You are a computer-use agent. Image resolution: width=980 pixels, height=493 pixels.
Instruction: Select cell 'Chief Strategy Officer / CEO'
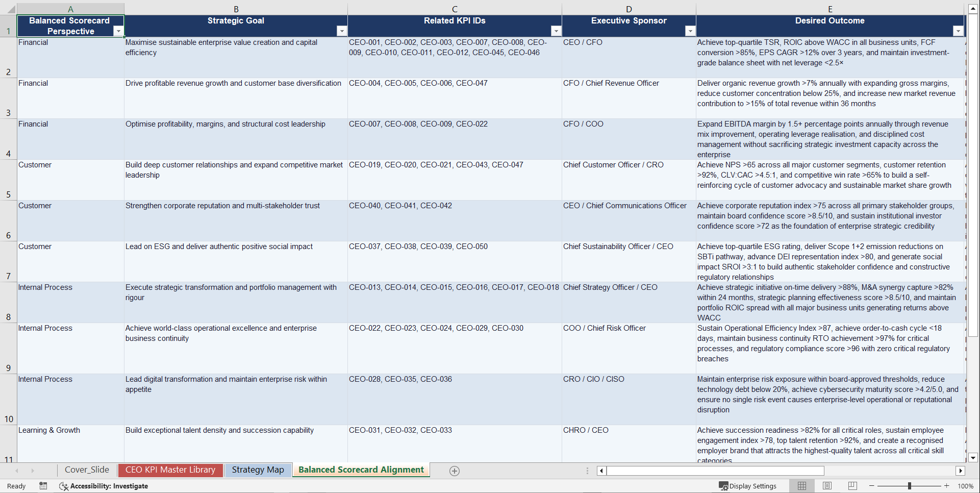point(629,302)
